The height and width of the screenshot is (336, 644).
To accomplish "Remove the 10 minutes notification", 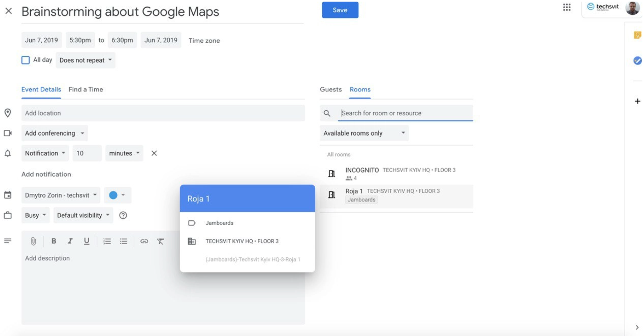I will [154, 153].
